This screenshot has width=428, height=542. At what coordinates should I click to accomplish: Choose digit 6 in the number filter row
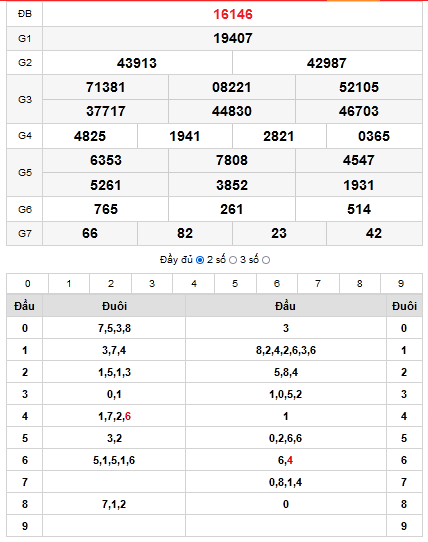(277, 284)
